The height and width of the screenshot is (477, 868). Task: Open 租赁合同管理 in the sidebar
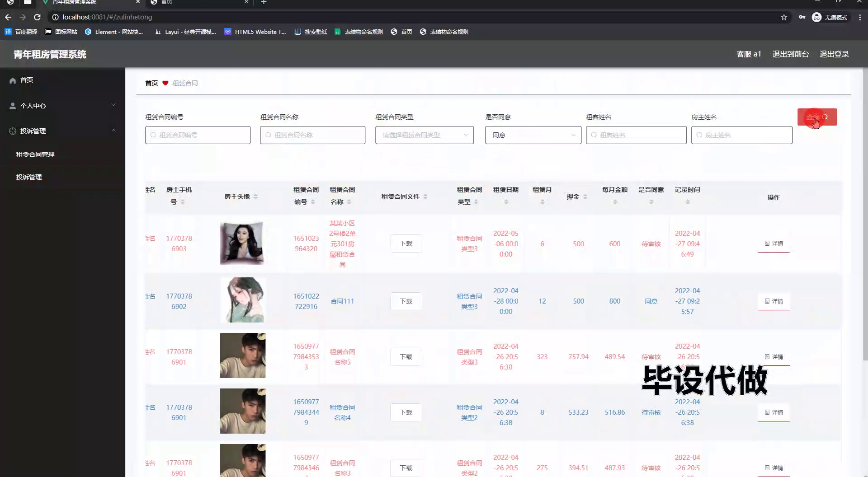(35, 154)
